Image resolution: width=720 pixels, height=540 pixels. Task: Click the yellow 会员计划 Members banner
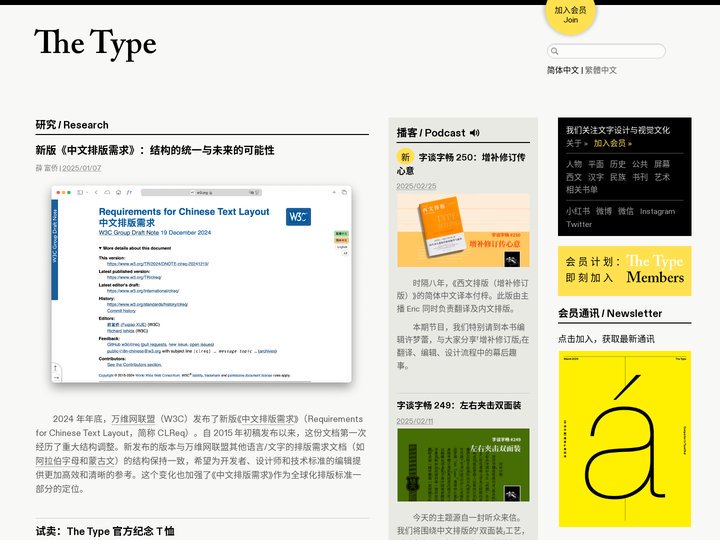[624, 271]
